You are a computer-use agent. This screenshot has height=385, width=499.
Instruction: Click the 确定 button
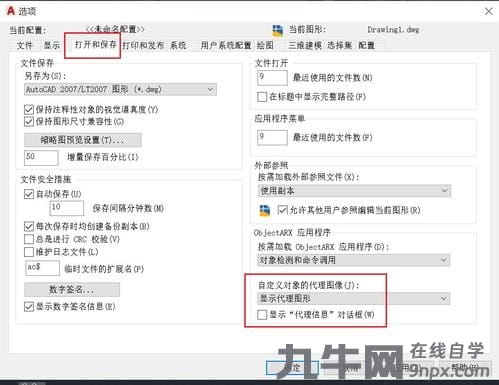pyautogui.click(x=293, y=368)
